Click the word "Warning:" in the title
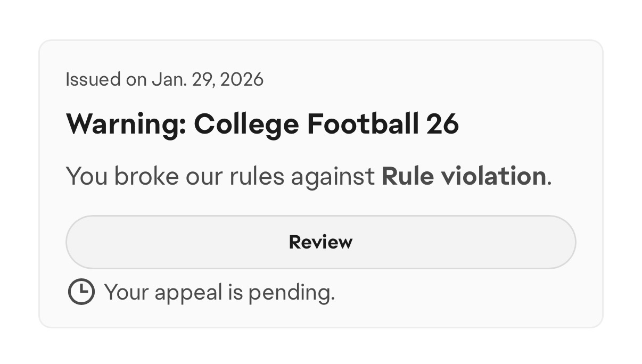This screenshot has height=364, width=642. [126, 124]
